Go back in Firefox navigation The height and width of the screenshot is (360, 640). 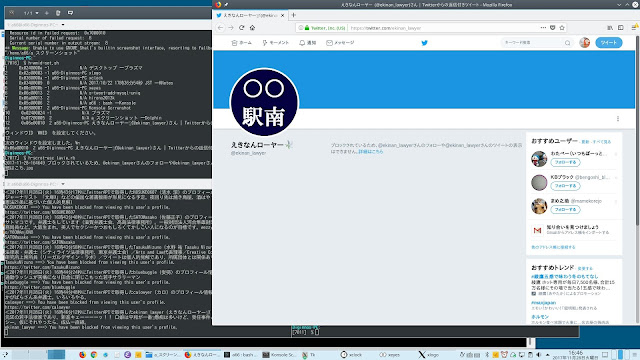[220, 28]
